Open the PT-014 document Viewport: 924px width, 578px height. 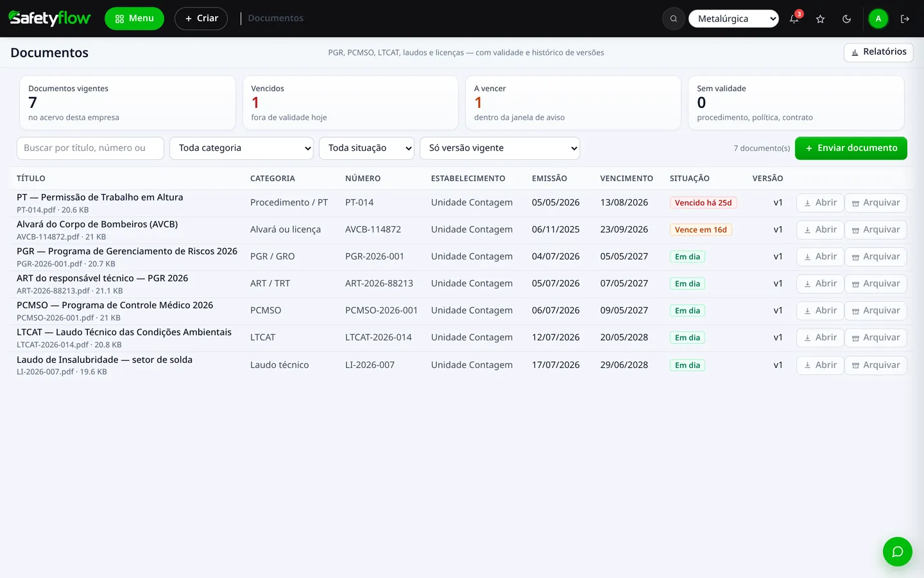820,203
